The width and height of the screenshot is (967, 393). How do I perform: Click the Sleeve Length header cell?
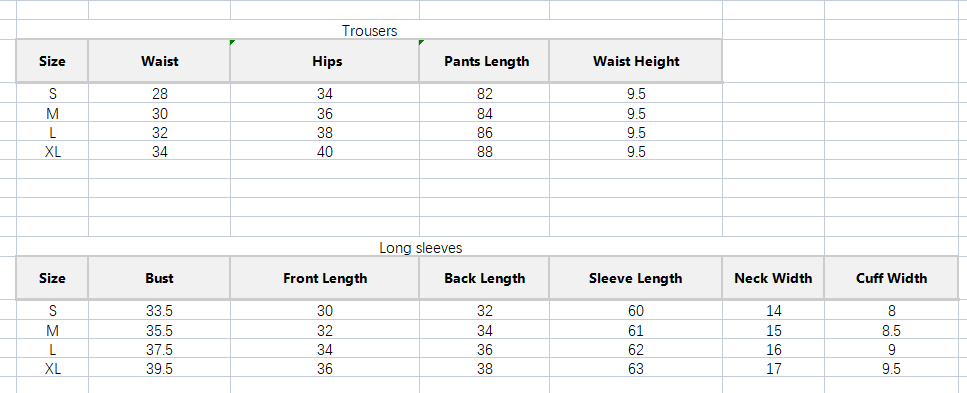[636, 278]
